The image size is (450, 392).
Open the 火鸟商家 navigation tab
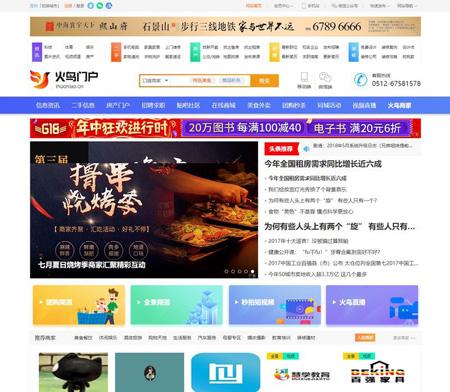pyautogui.click(x=399, y=105)
